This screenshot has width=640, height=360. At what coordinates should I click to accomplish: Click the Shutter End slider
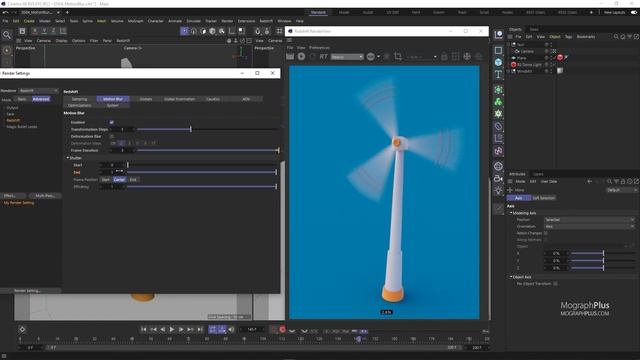coord(202,172)
